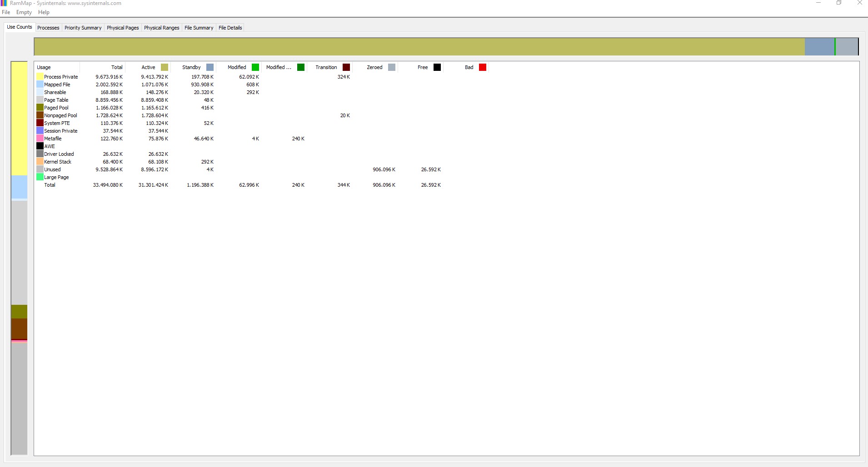Select the Process Private row label

click(61, 77)
